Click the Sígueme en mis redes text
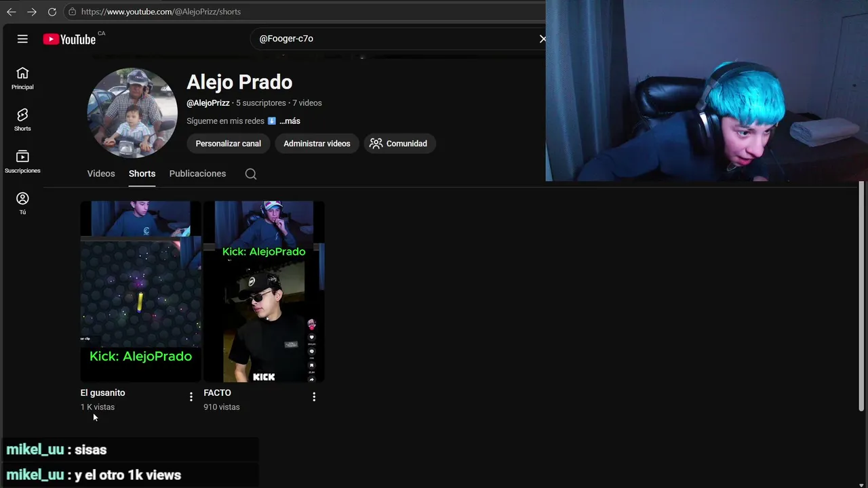 point(226,121)
